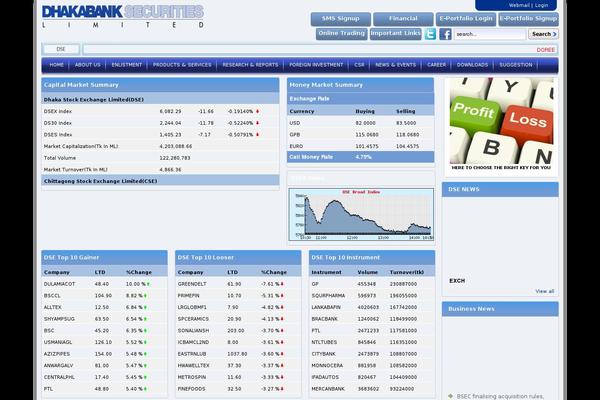Click green up arrow for BSCCL

145,296
